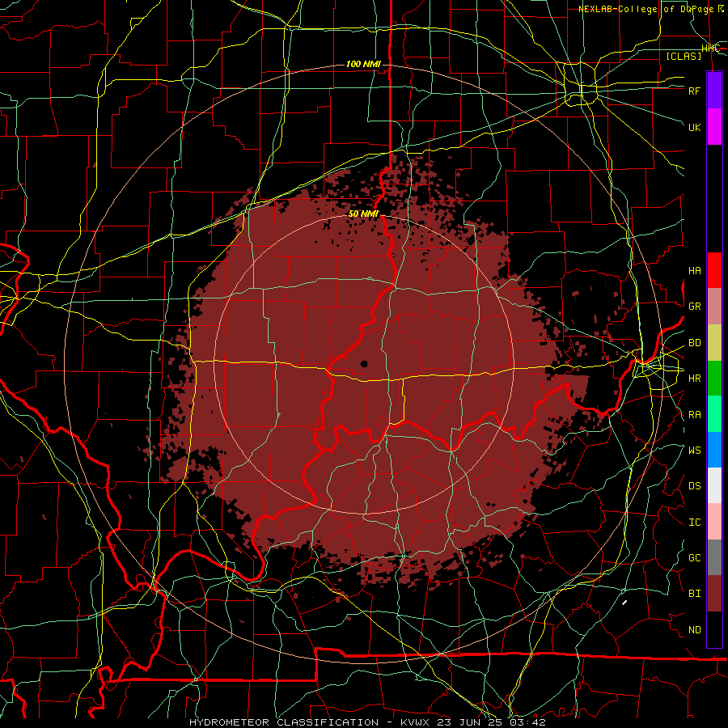Click the HR green legend swatch

point(714,379)
